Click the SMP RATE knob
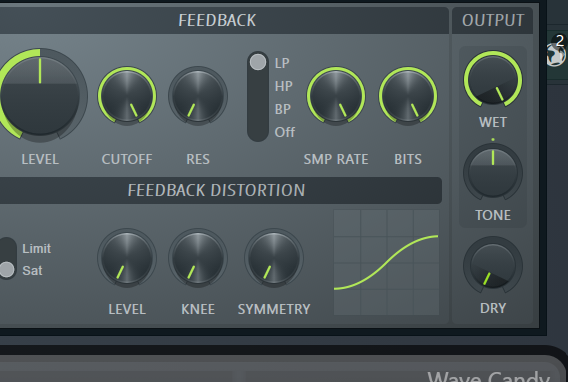Screen dimensions: 568x382 [336, 96]
